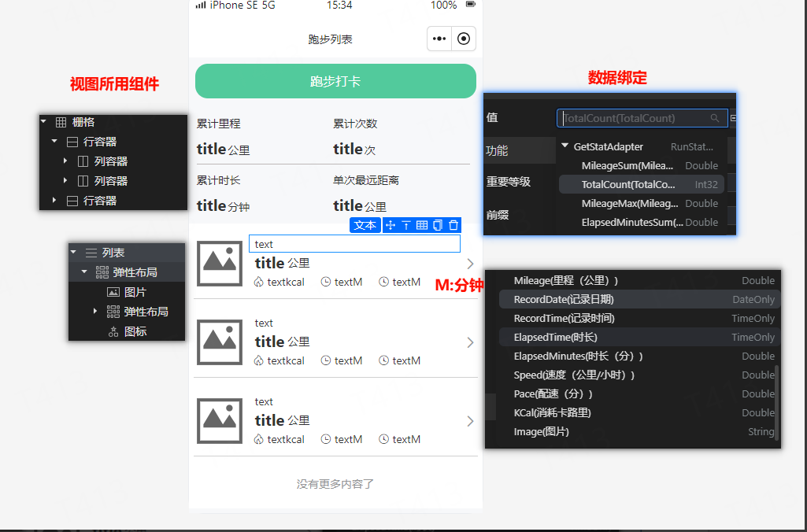Choose Speed(速度（公里/小时）) field
807x532 pixels.
click(640, 375)
